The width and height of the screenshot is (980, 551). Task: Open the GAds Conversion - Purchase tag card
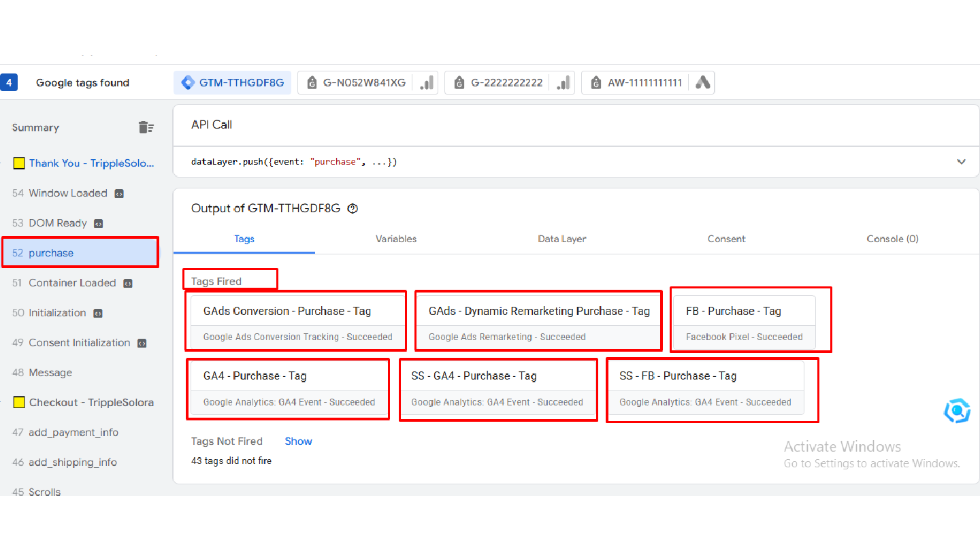tap(297, 323)
